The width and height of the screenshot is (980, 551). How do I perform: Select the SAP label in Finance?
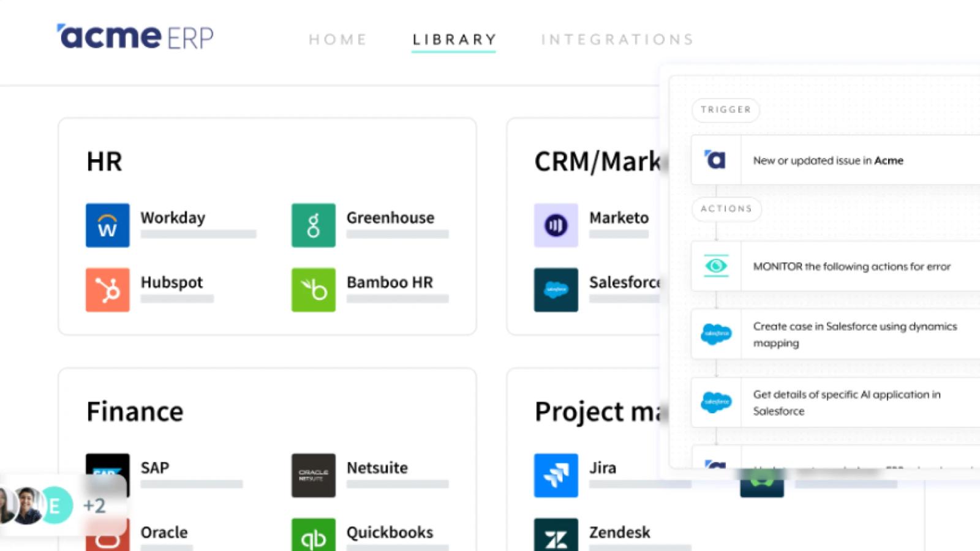(155, 468)
